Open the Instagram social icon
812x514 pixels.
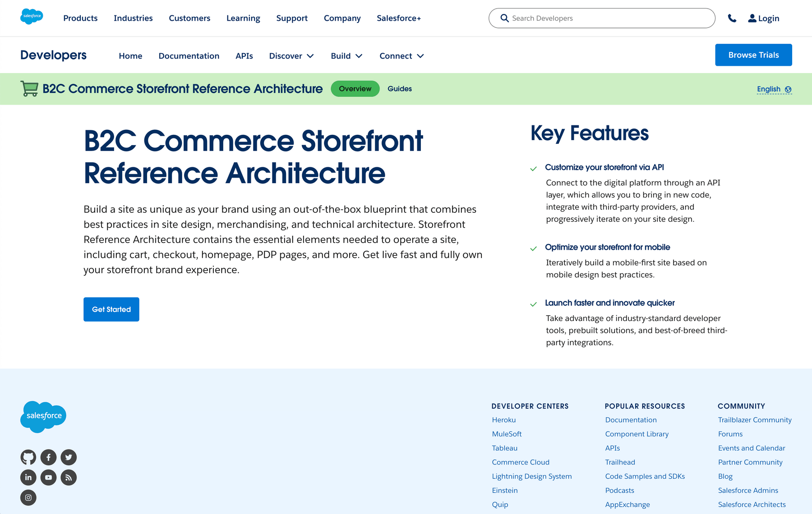[x=28, y=497]
